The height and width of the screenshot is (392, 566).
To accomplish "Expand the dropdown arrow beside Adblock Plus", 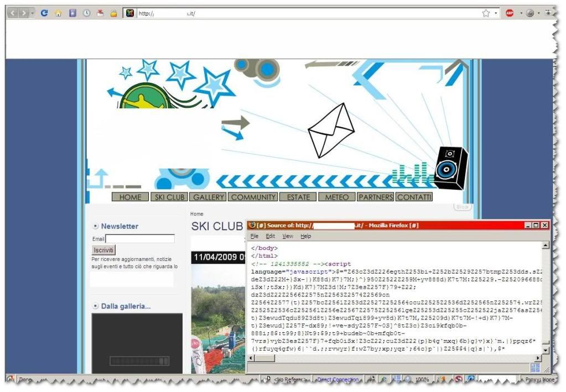I will pyautogui.click(x=520, y=13).
